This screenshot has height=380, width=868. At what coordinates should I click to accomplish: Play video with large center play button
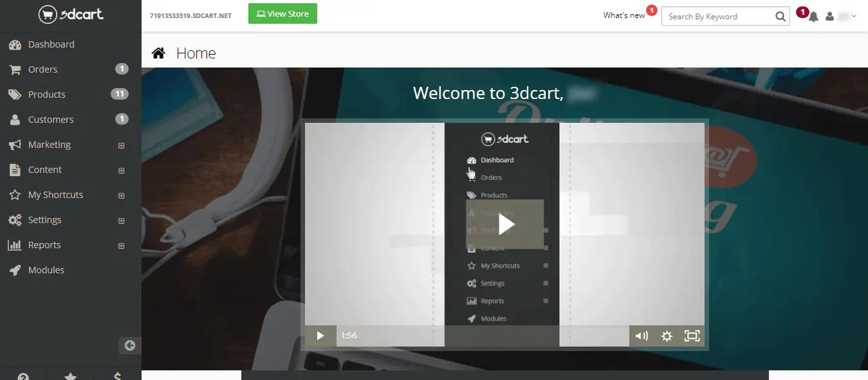(505, 224)
